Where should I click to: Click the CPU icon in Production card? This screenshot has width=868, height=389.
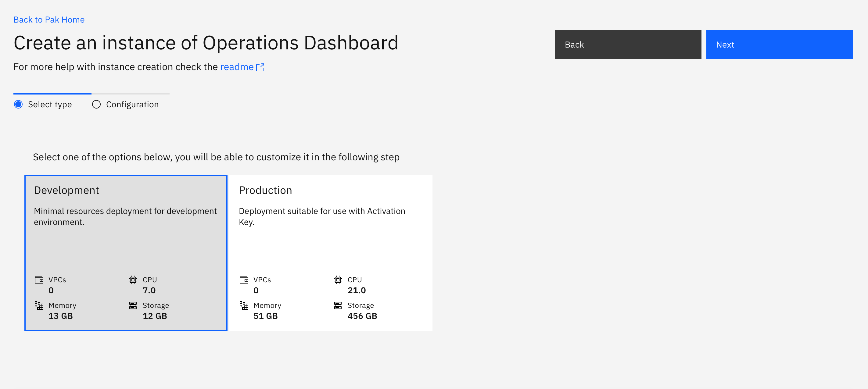coord(338,280)
